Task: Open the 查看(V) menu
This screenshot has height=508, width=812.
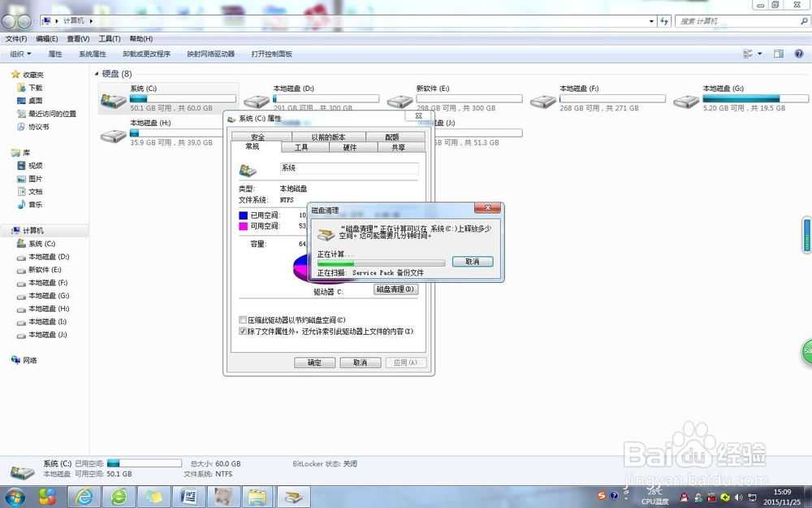Action: (x=78, y=39)
